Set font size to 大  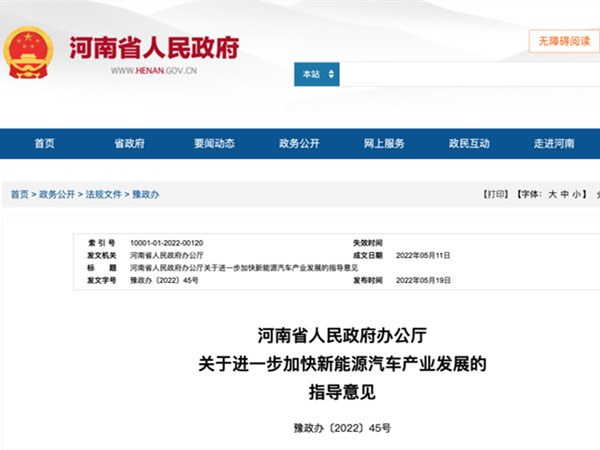tap(551, 194)
